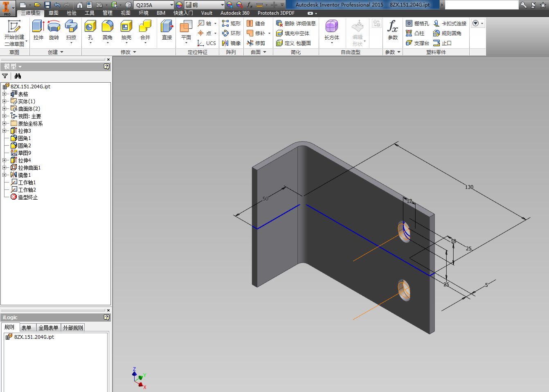
Task: Click the Undo arrow in quick access toolbar
Action: pyautogui.click(x=57, y=5)
